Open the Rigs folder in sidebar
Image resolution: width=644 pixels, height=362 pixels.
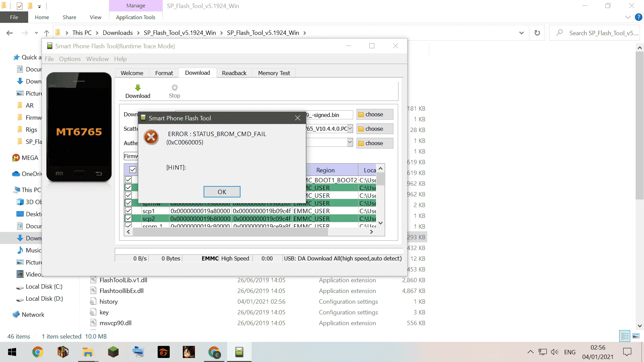click(x=31, y=130)
